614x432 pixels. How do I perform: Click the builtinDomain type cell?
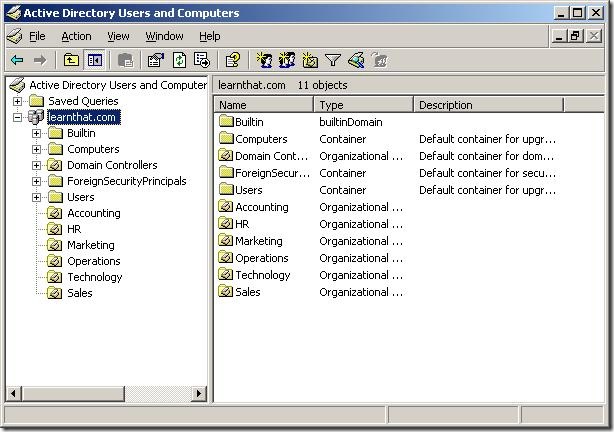(x=351, y=122)
